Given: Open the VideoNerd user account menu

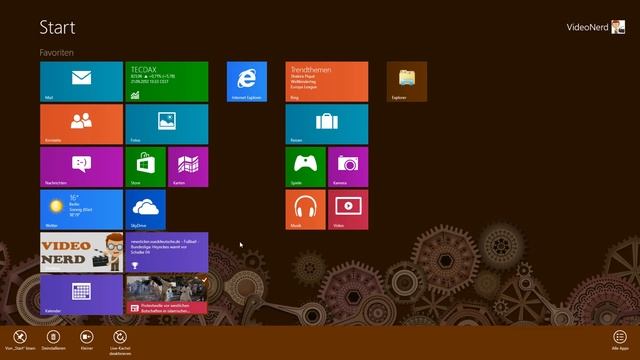Looking at the screenshot, I should tap(596, 27).
